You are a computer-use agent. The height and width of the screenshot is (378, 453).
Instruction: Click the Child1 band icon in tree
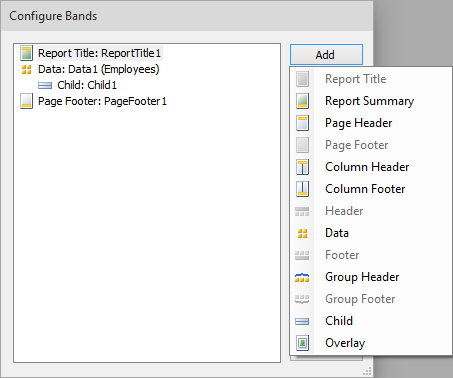(x=45, y=86)
